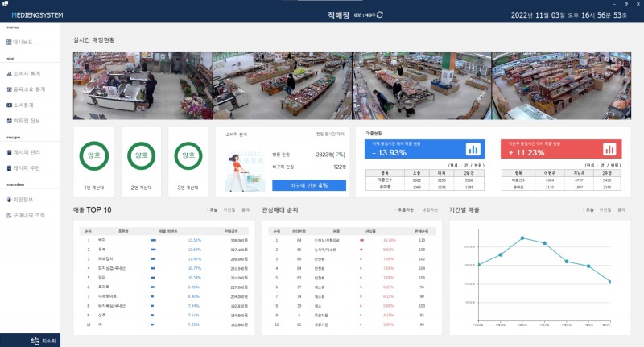The width and height of the screenshot is (644, 347).
Task: Click bar-chart icon on blue -13.93% card
Action: coord(473,149)
